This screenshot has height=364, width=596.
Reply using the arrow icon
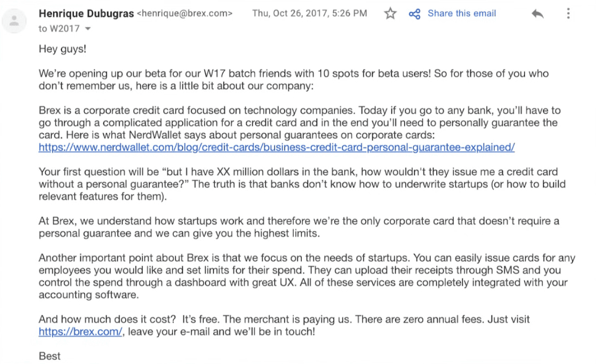point(537,14)
